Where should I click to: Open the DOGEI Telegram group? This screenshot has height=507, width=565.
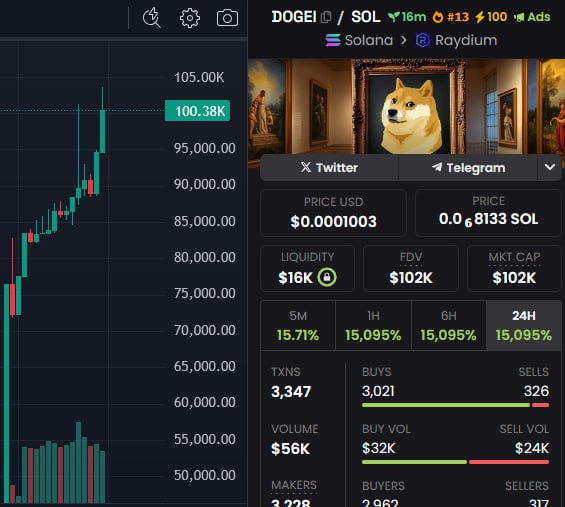(468, 168)
